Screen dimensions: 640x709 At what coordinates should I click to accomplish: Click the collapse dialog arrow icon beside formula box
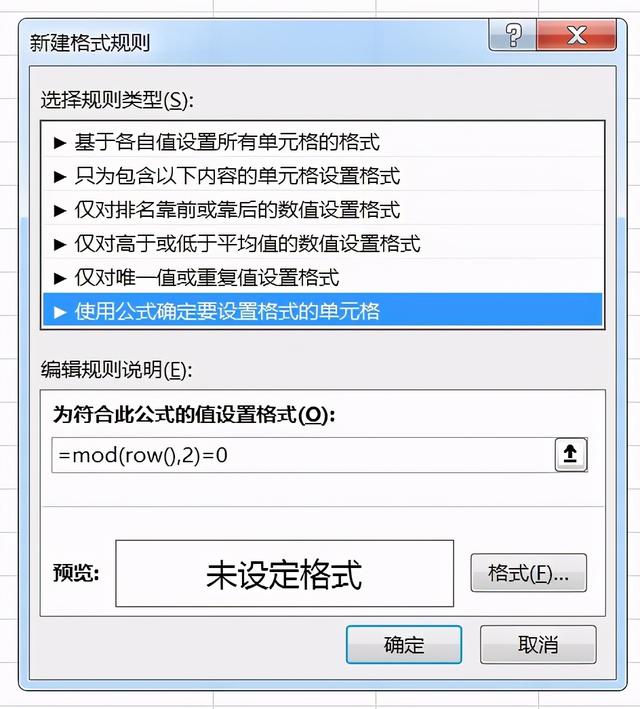coord(571,454)
